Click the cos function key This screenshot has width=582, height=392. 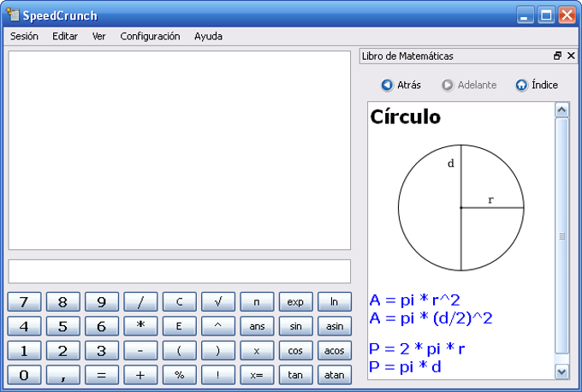(295, 351)
